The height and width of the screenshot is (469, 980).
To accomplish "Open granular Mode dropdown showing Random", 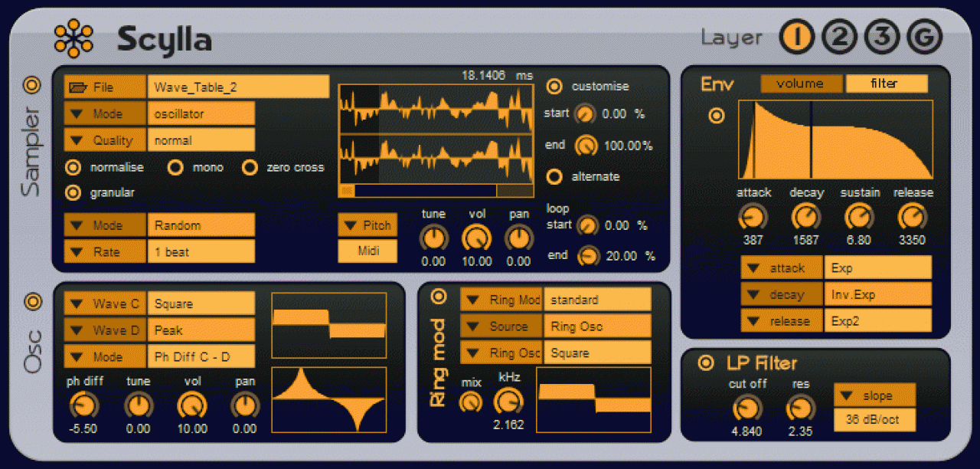I will [105, 225].
